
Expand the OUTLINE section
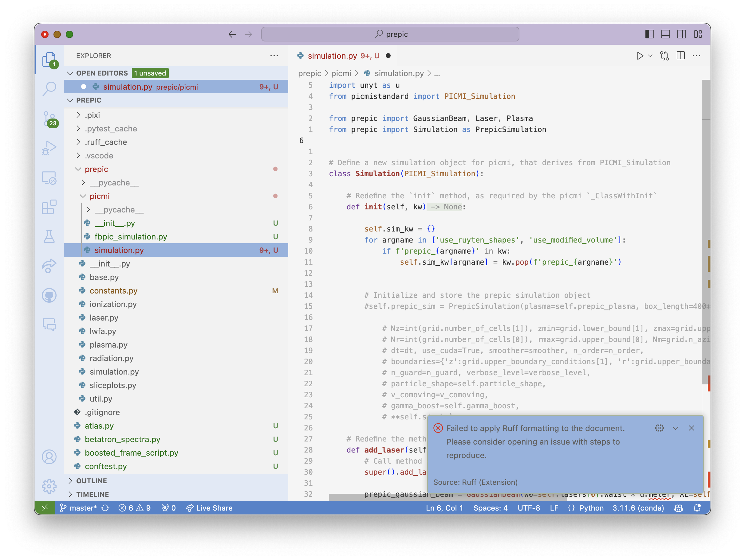91,480
